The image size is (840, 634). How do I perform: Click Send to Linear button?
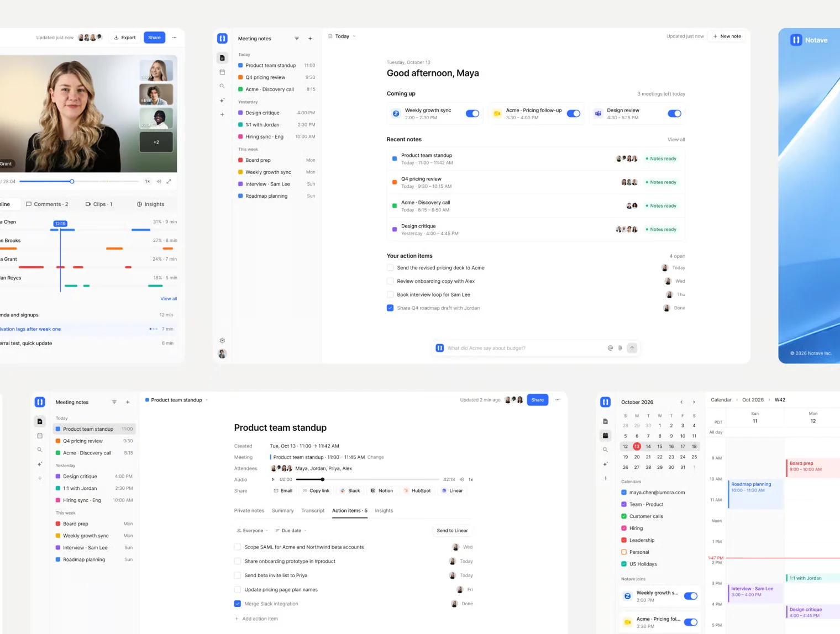pos(452,531)
